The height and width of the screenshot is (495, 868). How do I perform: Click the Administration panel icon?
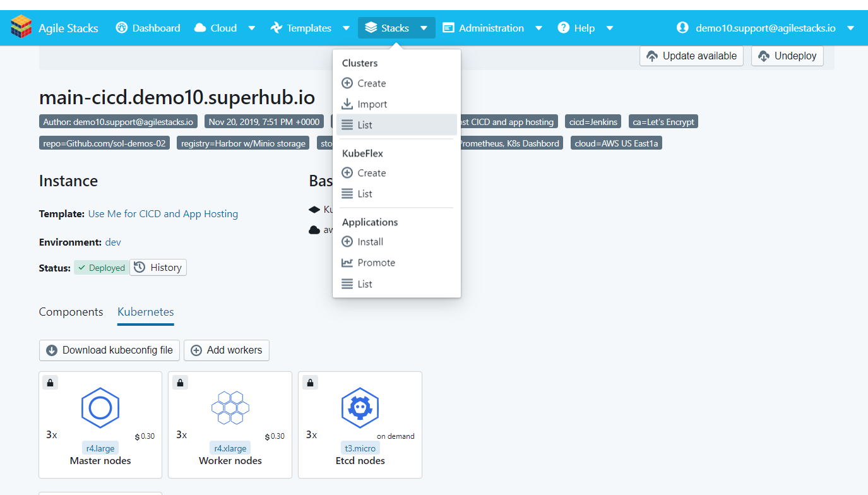[x=449, y=28]
